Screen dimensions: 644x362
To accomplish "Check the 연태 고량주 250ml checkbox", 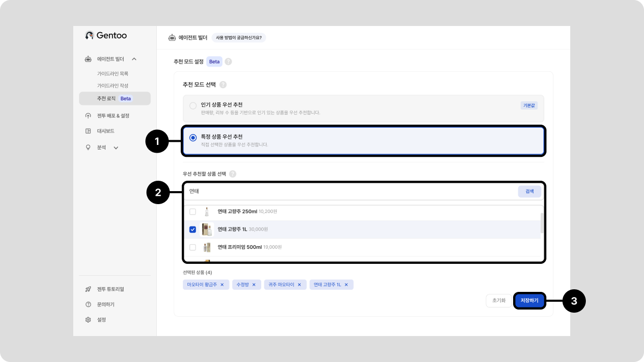I will click(193, 211).
